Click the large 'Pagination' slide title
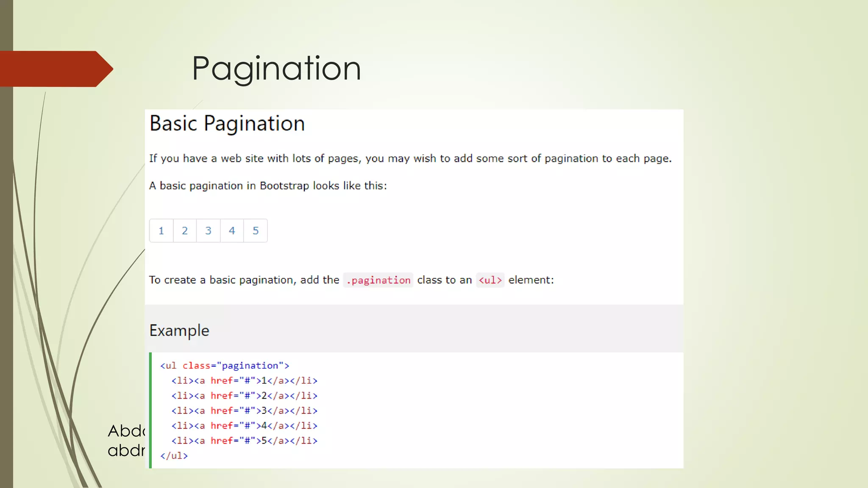This screenshot has width=868, height=488. pos(276,69)
